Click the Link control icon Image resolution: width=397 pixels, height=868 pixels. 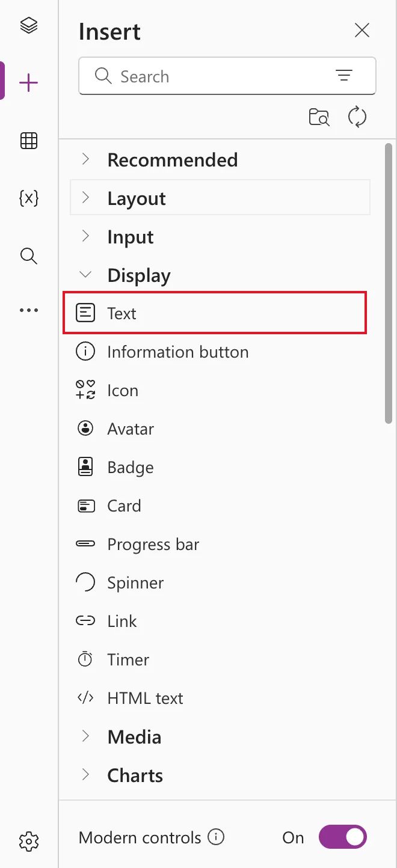point(85,621)
